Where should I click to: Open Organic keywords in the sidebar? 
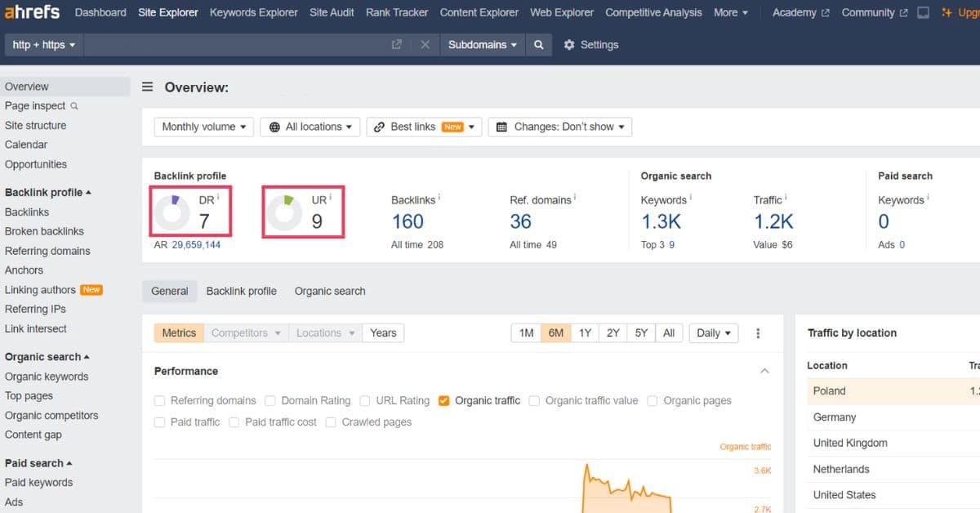(47, 377)
